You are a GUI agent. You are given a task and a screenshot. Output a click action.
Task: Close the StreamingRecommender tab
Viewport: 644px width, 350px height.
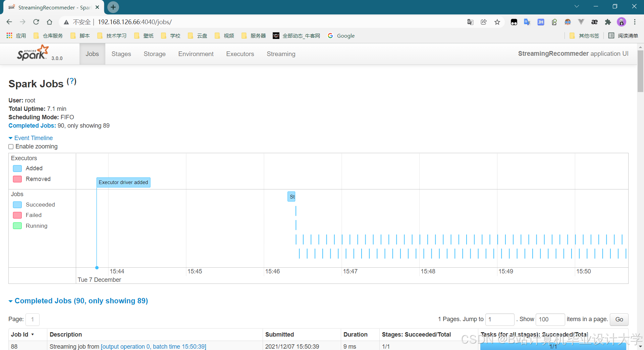point(97,7)
